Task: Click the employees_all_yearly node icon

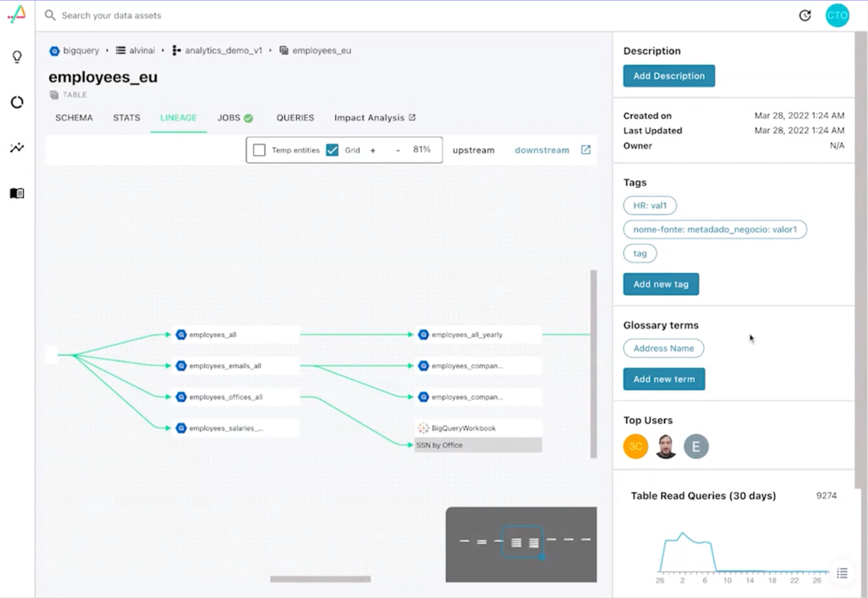Action: click(423, 335)
